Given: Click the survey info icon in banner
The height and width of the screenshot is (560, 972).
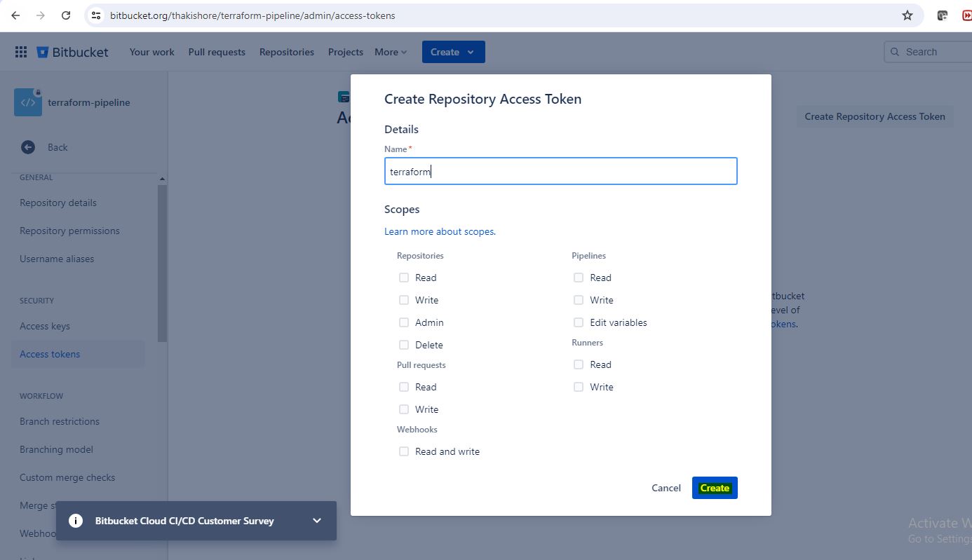Looking at the screenshot, I should (x=76, y=521).
